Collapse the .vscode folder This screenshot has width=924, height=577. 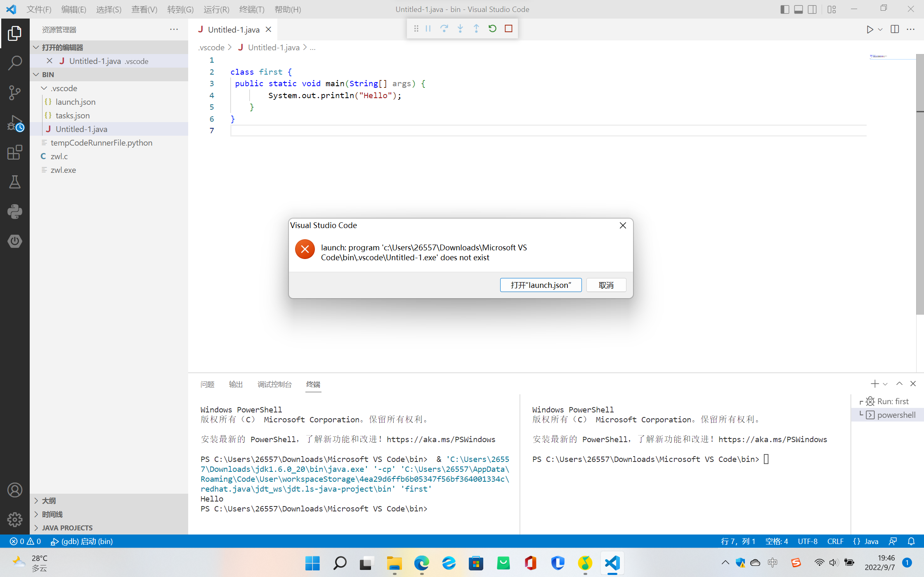(44, 88)
